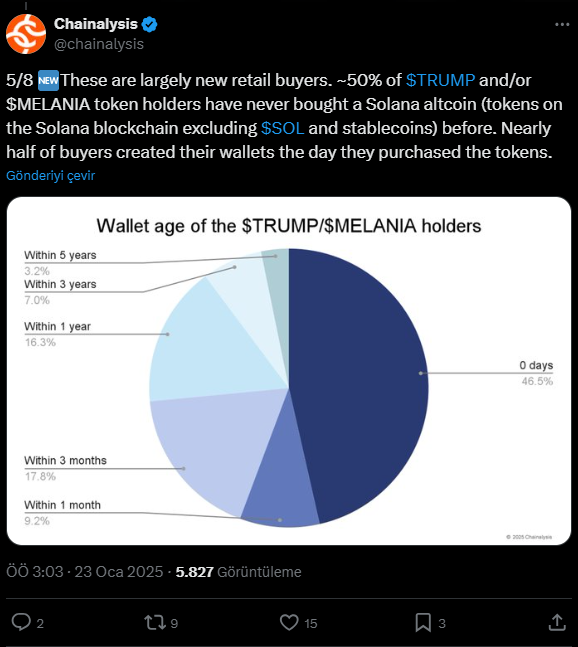Image resolution: width=578 pixels, height=647 pixels.
Task: Click the Chainalysis display name
Action: pyautogui.click(x=96, y=24)
